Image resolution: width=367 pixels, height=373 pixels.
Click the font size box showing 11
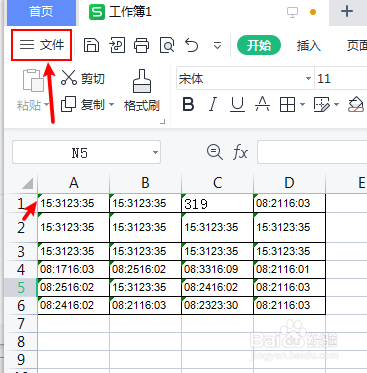click(340, 79)
